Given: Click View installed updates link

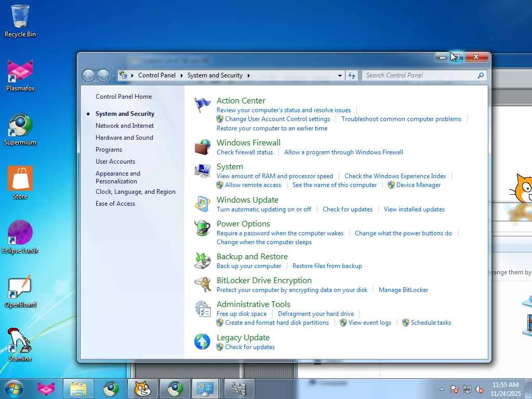Looking at the screenshot, I should tap(414, 209).
